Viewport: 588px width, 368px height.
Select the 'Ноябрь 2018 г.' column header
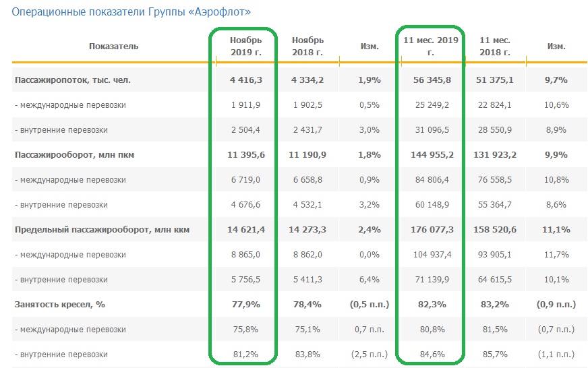307,46
